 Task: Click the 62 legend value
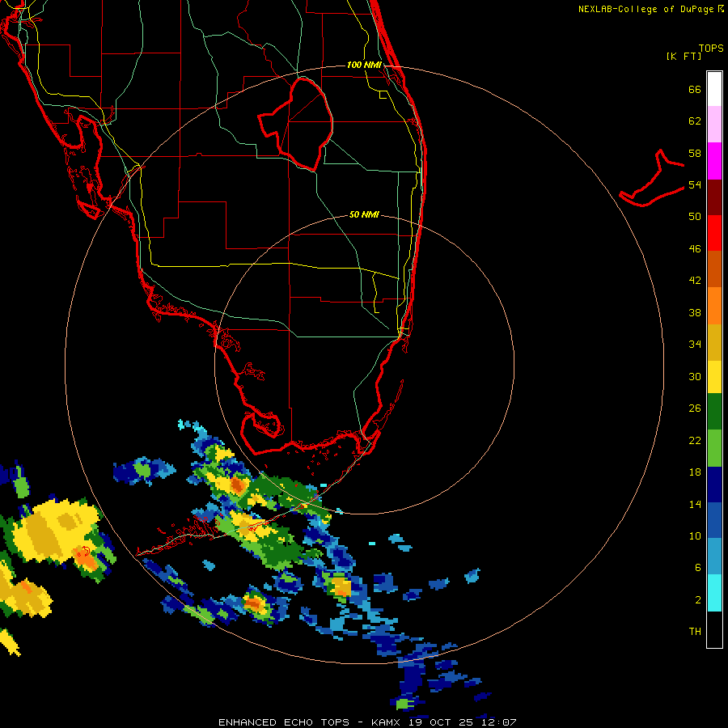click(695, 121)
